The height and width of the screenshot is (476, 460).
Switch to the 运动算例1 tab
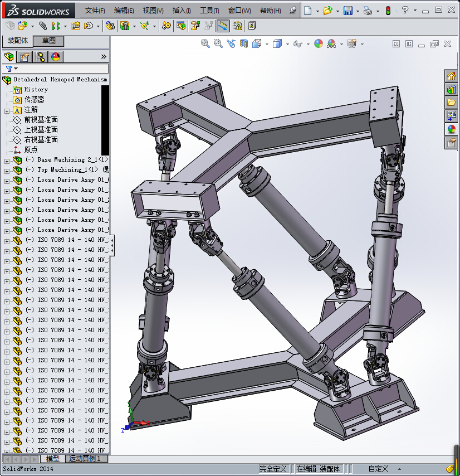[x=86, y=458]
